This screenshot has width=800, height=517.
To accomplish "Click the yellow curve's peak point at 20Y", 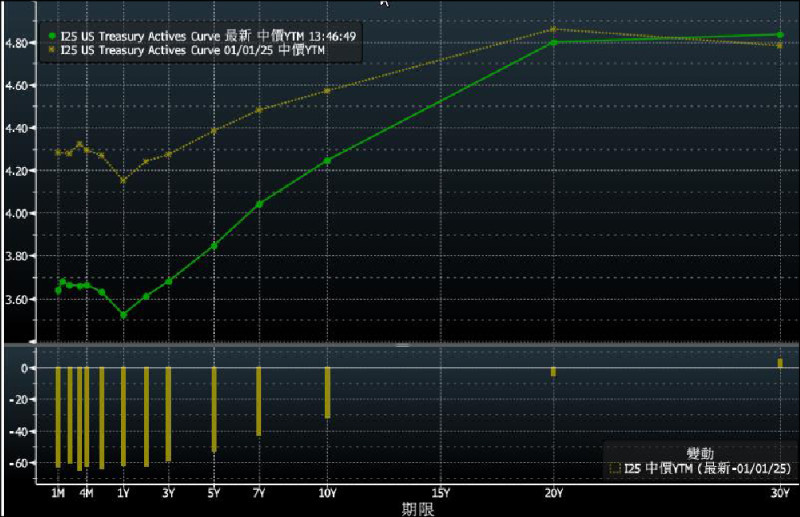I will 553,29.
